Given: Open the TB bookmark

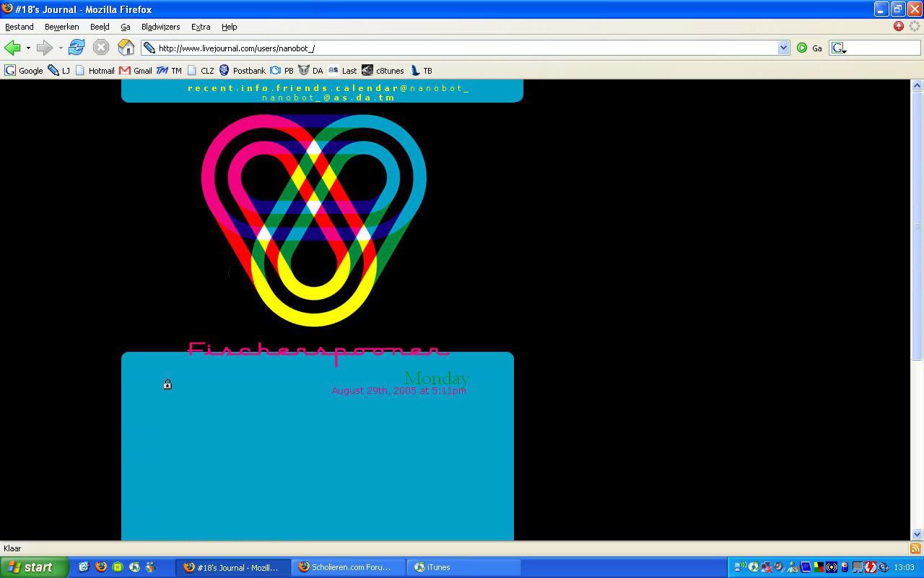Looking at the screenshot, I should (x=421, y=71).
